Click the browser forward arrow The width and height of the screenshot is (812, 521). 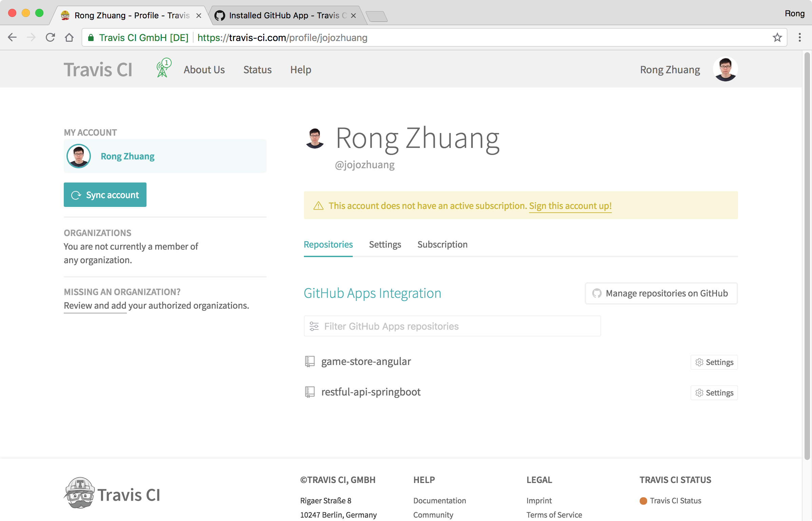pos(31,37)
